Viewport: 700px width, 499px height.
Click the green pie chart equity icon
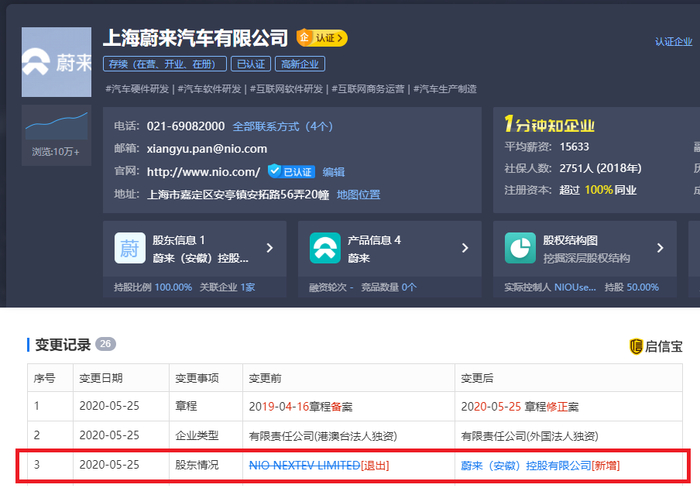click(x=520, y=248)
